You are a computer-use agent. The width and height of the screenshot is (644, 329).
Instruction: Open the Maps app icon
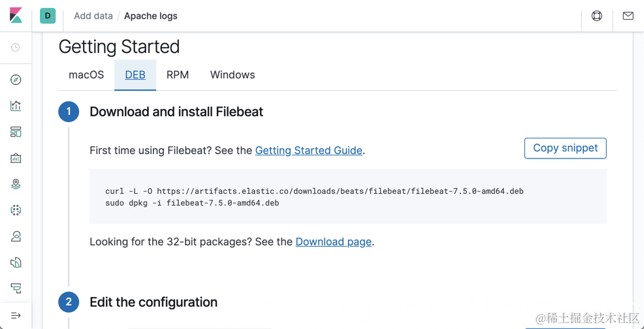16,184
